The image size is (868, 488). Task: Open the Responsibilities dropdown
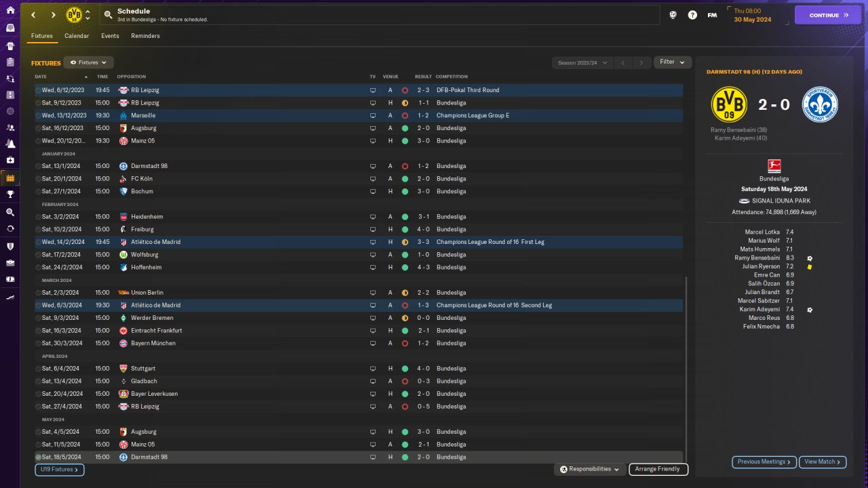point(589,469)
